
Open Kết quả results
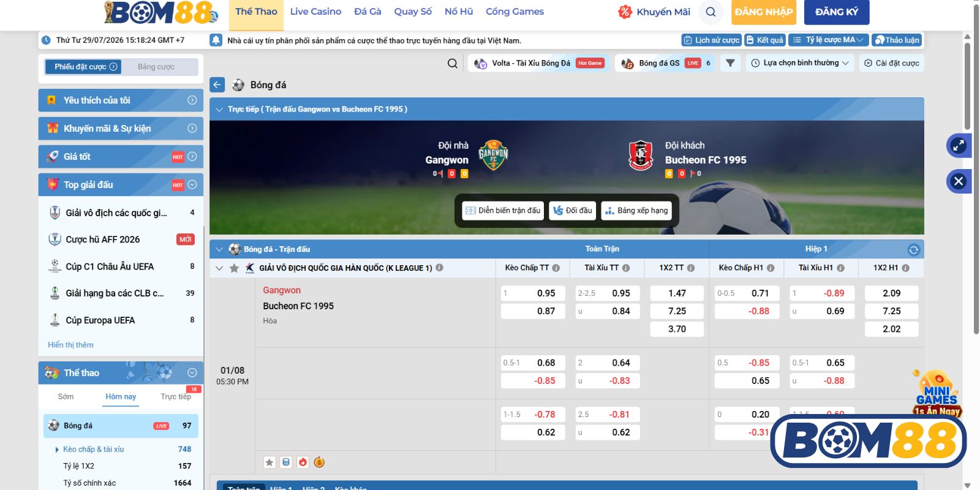tap(764, 40)
